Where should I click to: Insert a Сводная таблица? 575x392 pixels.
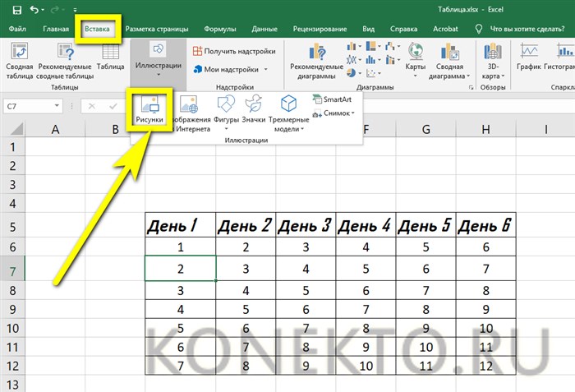tap(20, 61)
